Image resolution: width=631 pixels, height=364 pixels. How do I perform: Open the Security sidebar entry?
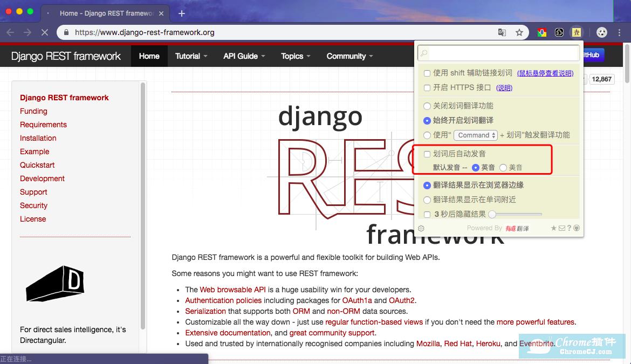click(34, 205)
